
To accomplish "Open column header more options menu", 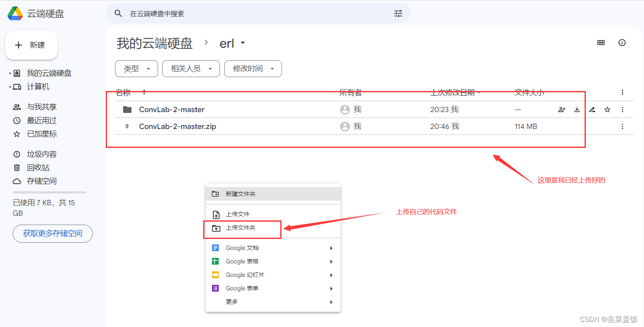I will click(x=623, y=92).
